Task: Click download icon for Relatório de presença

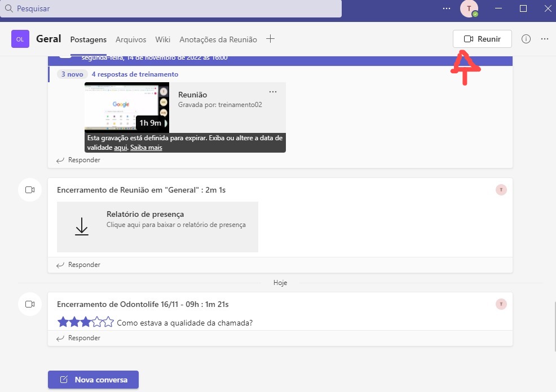Action: tap(82, 226)
